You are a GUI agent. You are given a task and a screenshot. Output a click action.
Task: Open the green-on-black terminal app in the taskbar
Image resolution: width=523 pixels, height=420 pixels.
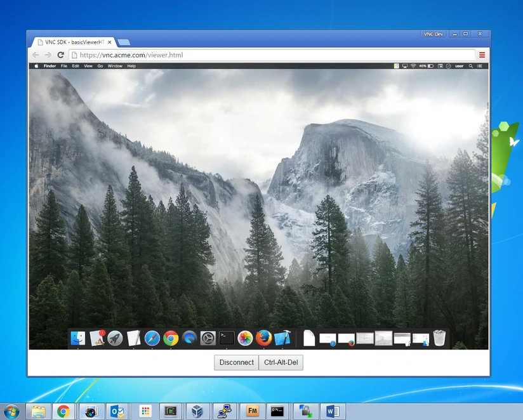[x=171, y=412]
